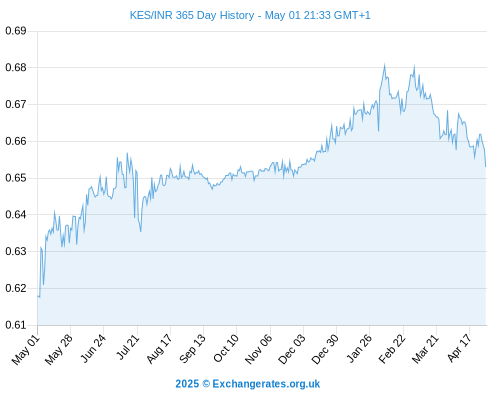Select the Sep 13 x-axis date label

pyautogui.click(x=193, y=348)
